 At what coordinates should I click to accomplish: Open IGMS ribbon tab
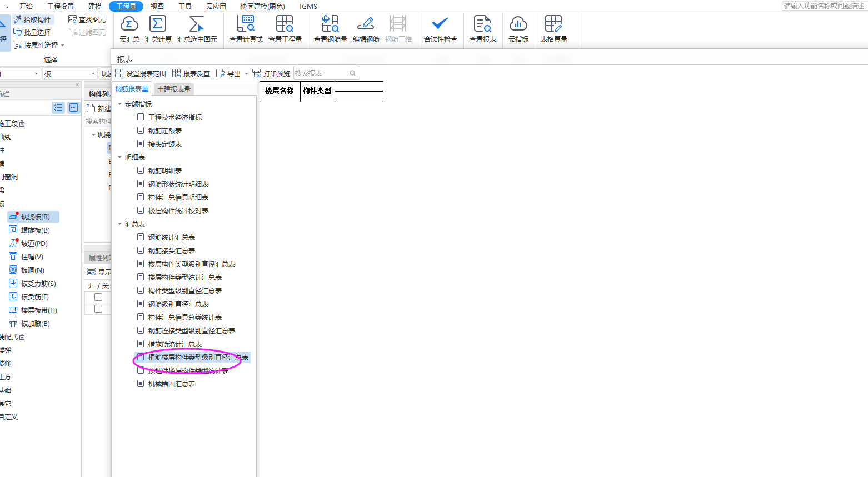pyautogui.click(x=308, y=6)
